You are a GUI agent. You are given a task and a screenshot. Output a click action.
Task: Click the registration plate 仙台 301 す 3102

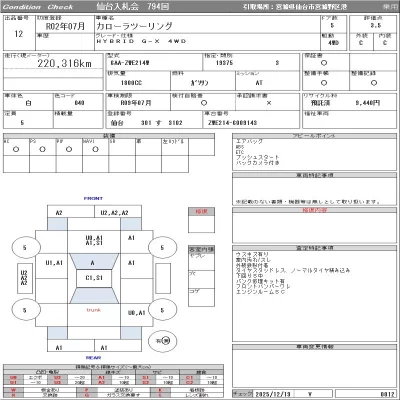(x=147, y=123)
